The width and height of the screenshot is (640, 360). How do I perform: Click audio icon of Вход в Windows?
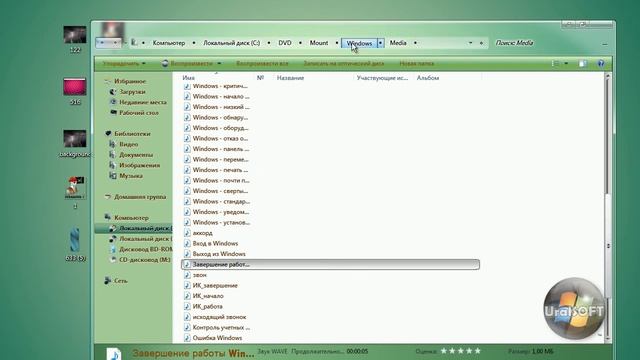(x=187, y=243)
